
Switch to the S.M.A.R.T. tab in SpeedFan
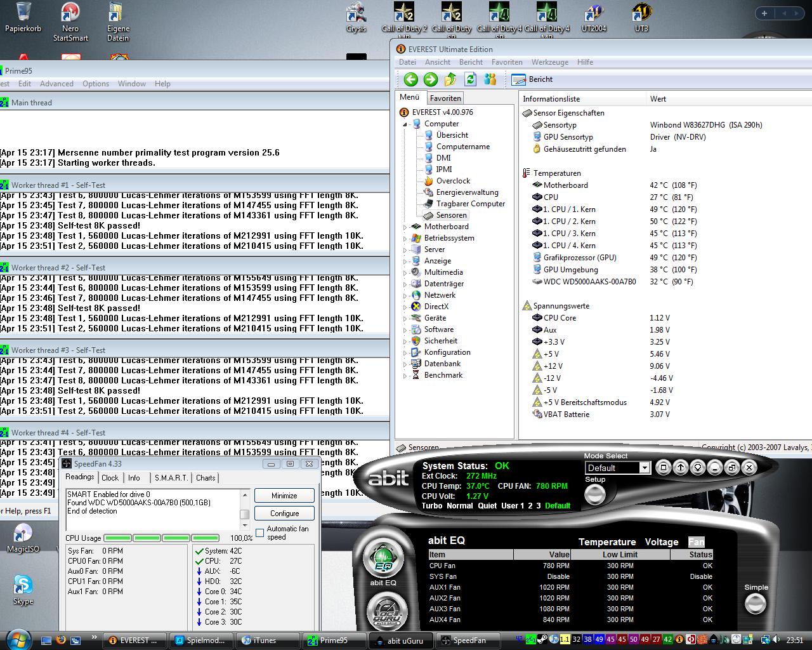click(x=171, y=478)
